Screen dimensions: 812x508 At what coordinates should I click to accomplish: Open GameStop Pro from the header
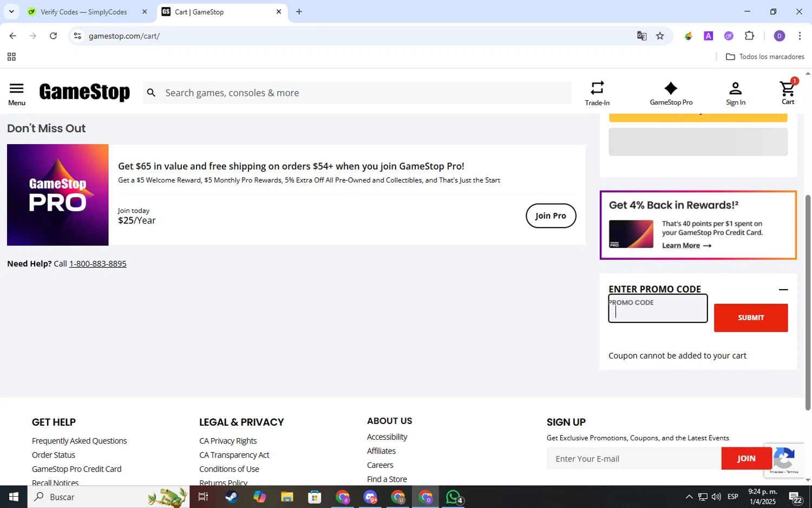(671, 93)
